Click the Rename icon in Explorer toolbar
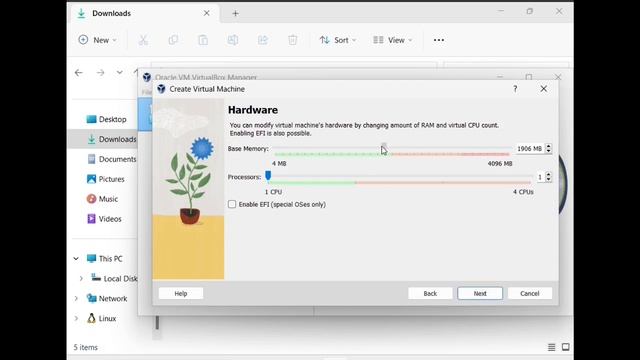This screenshot has width=640, height=360. click(233, 40)
